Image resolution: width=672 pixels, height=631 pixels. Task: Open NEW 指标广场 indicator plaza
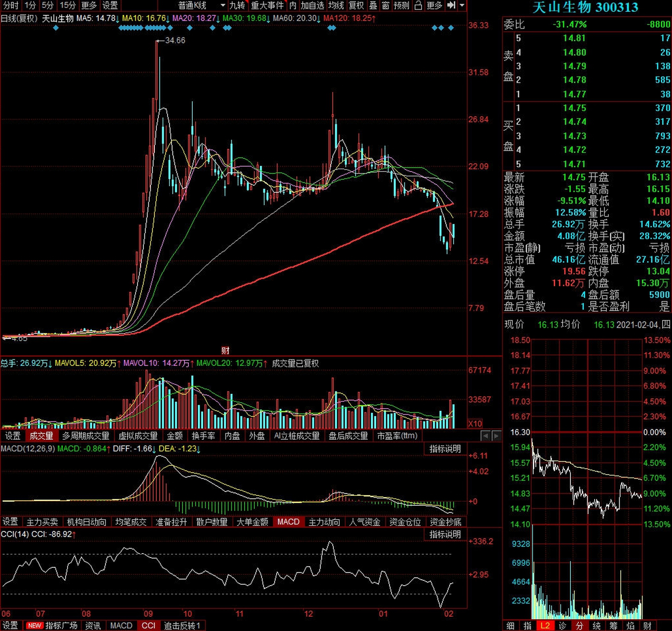pos(51,626)
